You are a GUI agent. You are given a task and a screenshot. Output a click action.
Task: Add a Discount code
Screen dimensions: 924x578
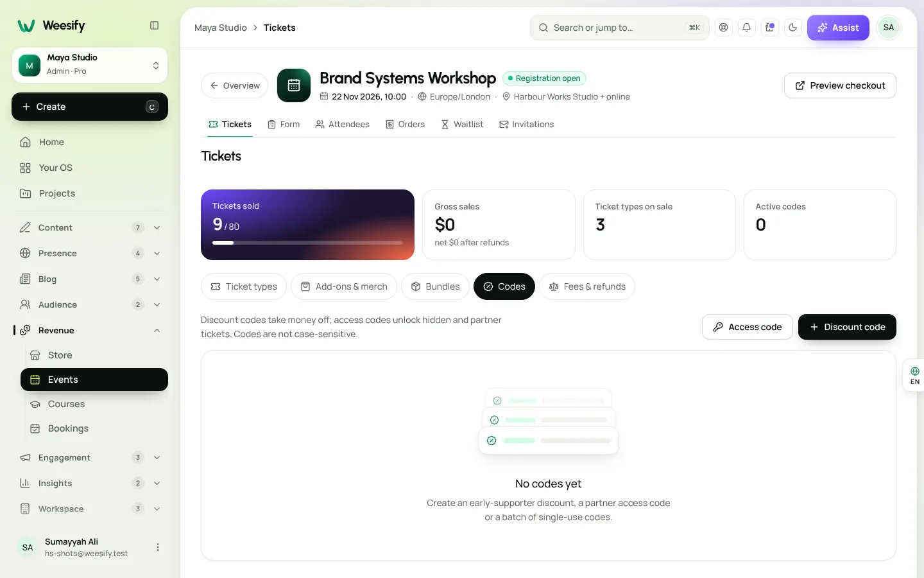[x=847, y=327]
